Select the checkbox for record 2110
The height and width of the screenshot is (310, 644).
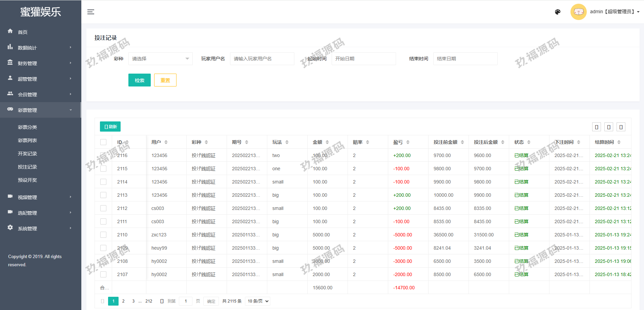pyautogui.click(x=103, y=235)
